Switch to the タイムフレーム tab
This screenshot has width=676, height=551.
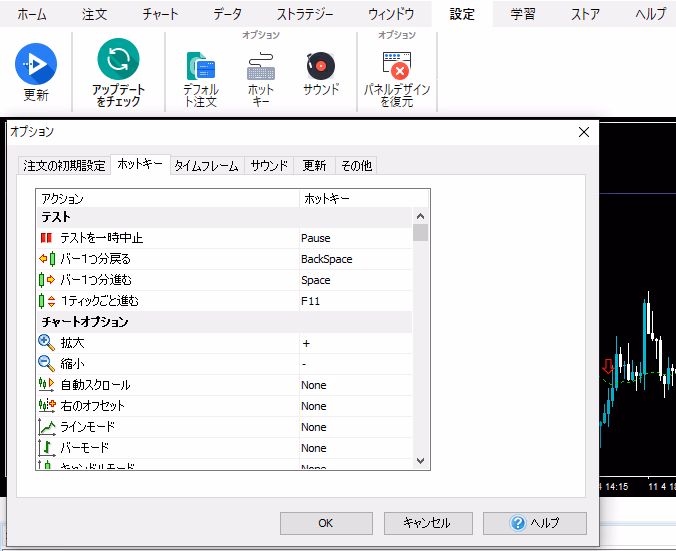[206, 166]
